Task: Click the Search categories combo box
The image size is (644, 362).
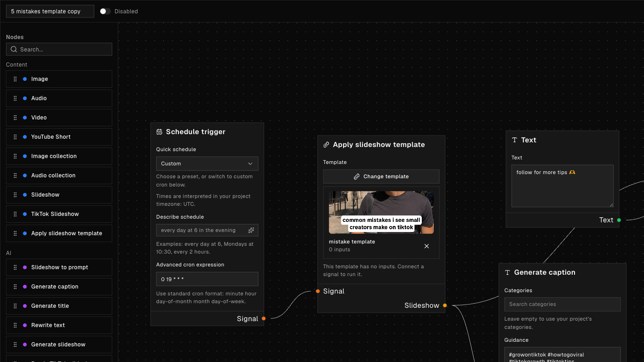Action: click(562, 304)
